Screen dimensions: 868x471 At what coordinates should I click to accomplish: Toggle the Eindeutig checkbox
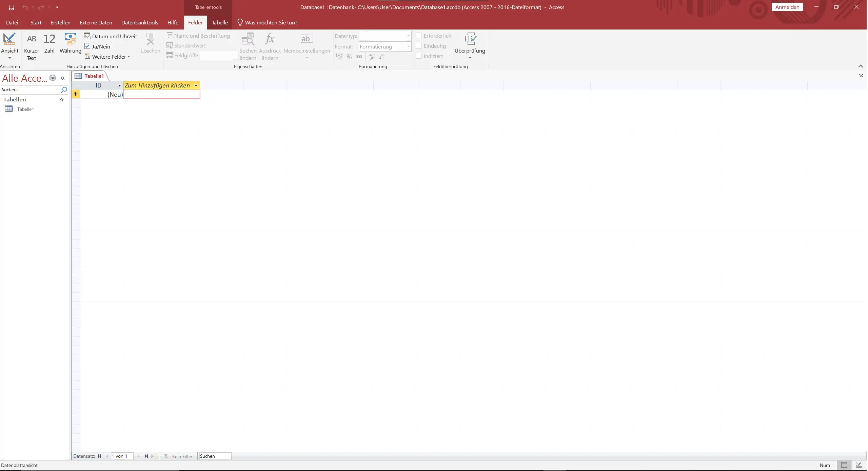(x=419, y=46)
